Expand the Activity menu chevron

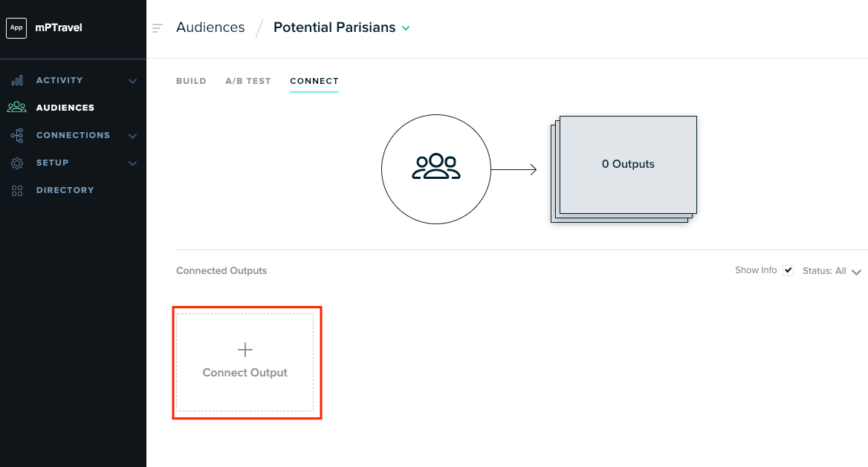click(132, 81)
